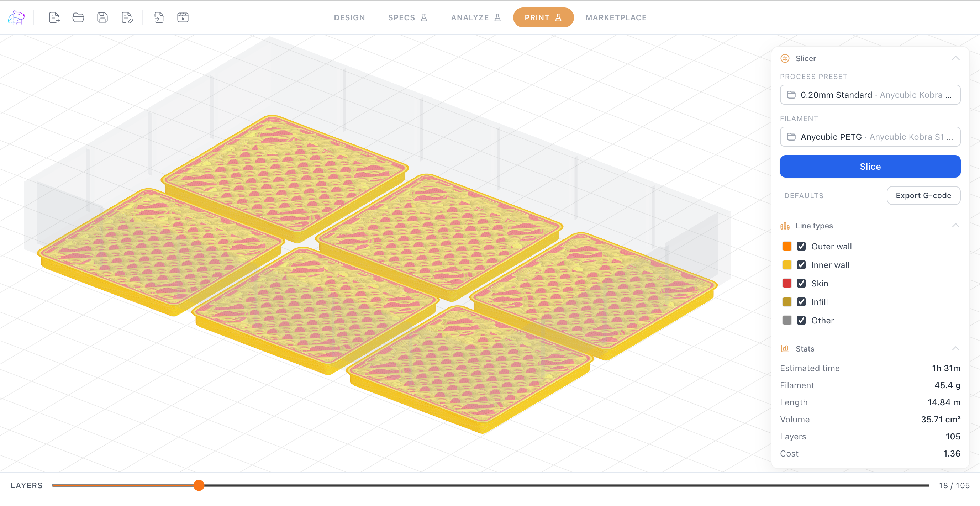Click the Skin red color swatch
This screenshot has height=506, width=980.
pyautogui.click(x=787, y=284)
